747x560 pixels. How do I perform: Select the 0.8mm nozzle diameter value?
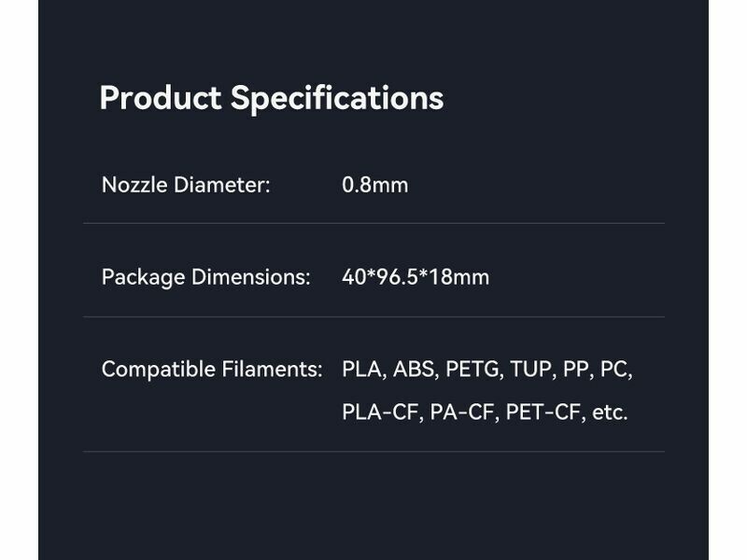coord(375,185)
